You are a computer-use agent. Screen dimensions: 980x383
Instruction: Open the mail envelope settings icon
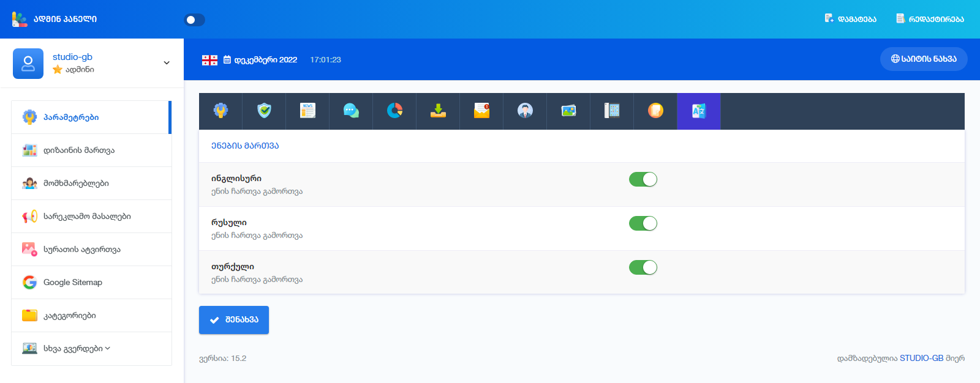point(481,111)
